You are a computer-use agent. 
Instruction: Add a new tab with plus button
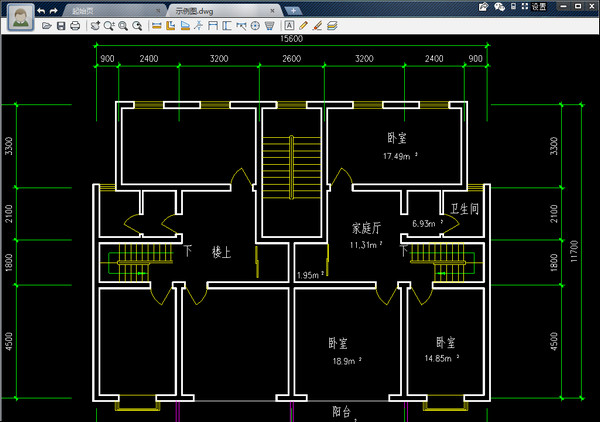[x=294, y=9]
